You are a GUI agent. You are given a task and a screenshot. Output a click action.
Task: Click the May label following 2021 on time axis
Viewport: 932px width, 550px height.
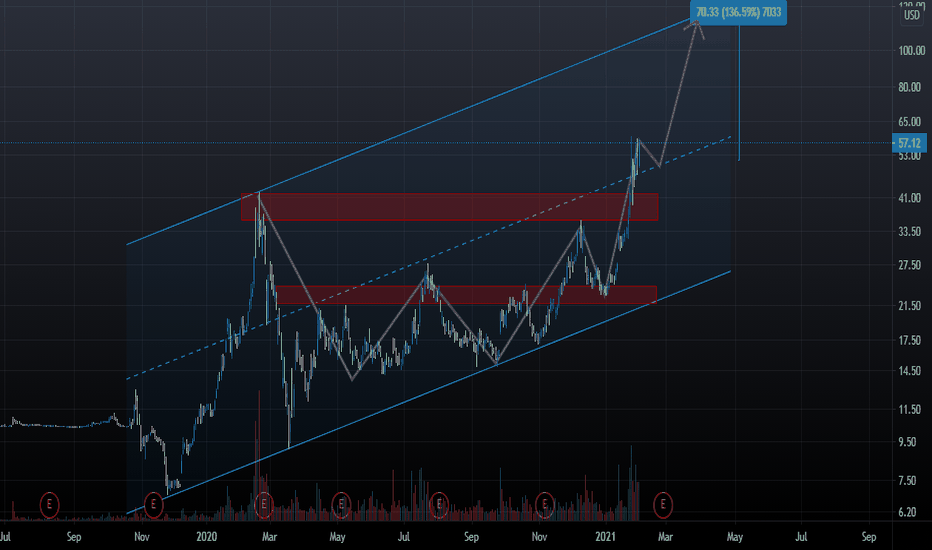735,537
